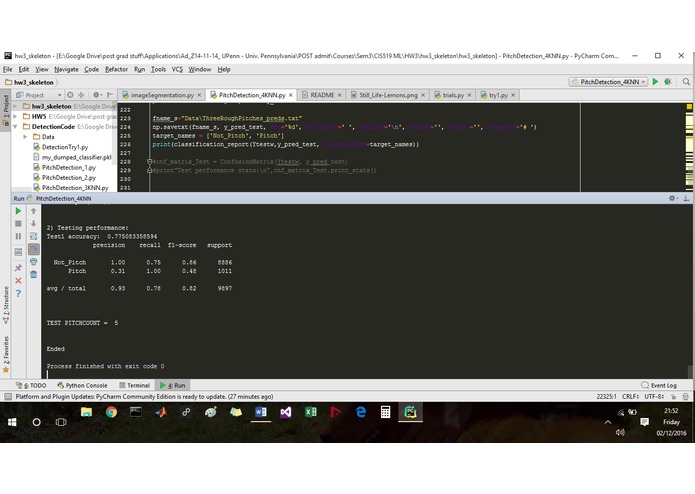Debug PitchDetection_4KNN with the bug icon
The height and width of the screenshot is (494, 695).
668,82
